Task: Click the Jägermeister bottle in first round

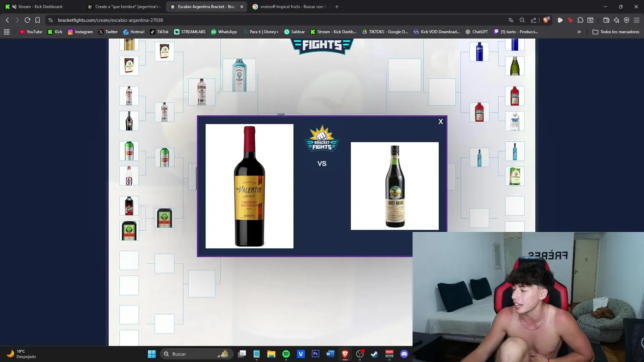Action: pos(129,231)
